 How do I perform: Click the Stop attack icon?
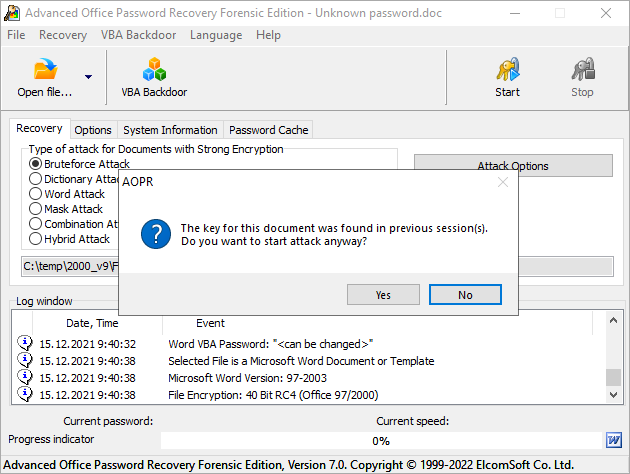point(582,70)
